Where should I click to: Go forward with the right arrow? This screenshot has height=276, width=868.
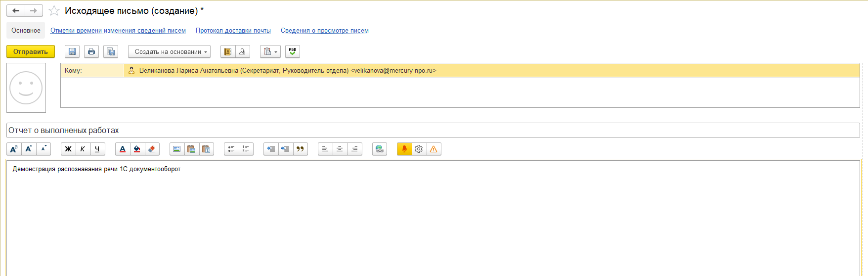click(x=34, y=10)
